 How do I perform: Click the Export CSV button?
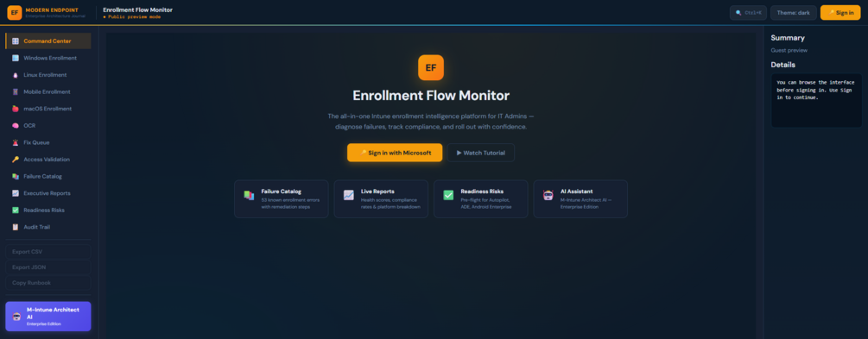(x=48, y=252)
